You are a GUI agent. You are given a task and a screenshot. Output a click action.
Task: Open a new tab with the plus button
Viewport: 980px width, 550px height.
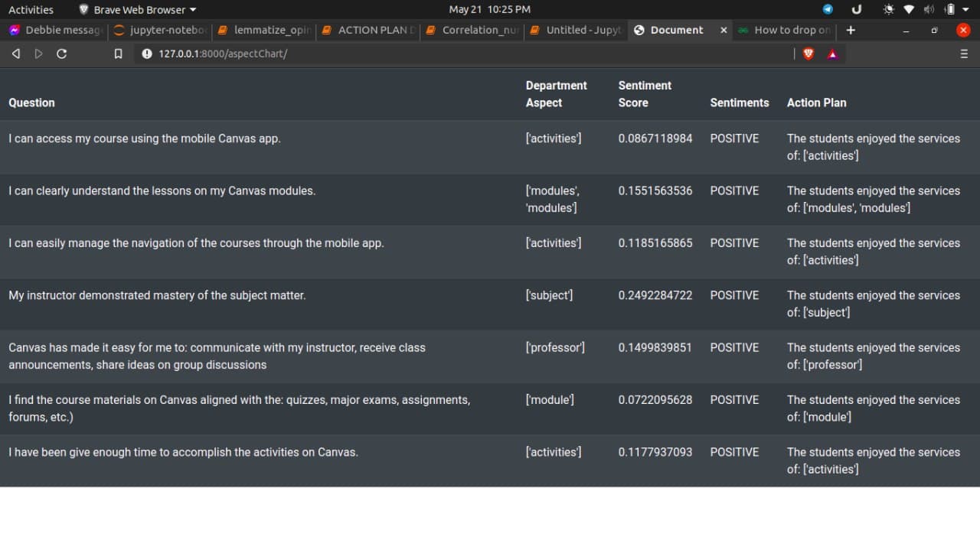(x=851, y=31)
